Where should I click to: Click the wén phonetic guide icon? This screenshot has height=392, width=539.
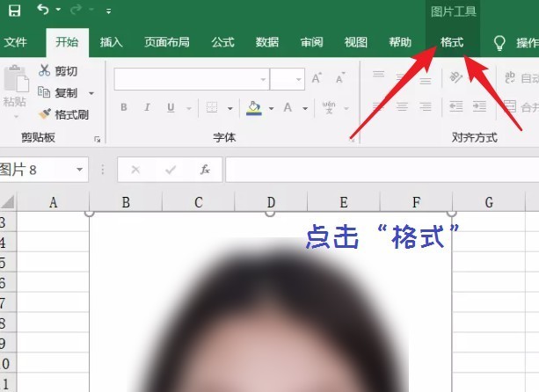[x=329, y=107]
